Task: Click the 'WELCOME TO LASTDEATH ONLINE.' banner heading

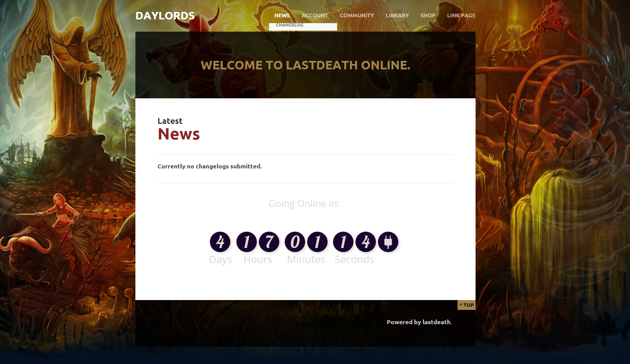Action: point(305,65)
